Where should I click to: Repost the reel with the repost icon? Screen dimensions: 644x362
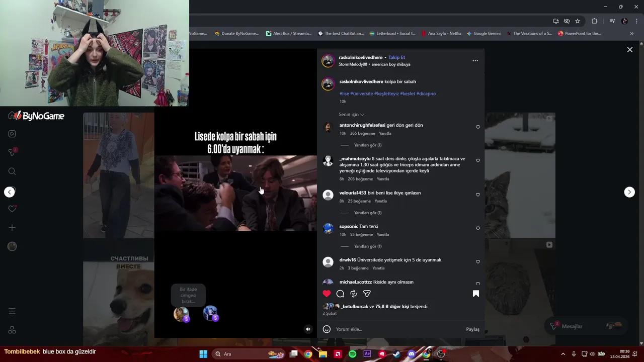pyautogui.click(x=354, y=294)
